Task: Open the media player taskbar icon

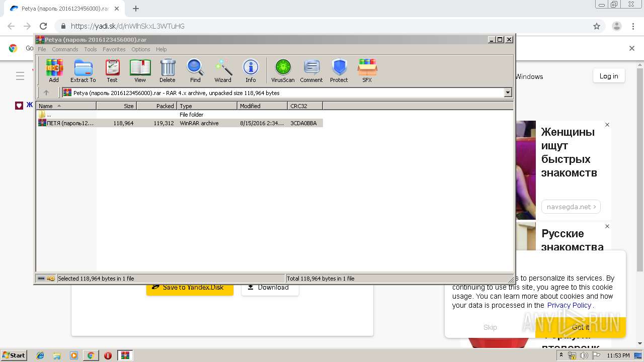Action: click(74, 355)
